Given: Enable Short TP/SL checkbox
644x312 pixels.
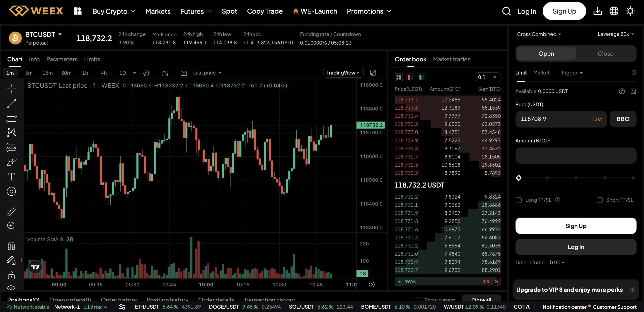Looking at the screenshot, I should pos(600,200).
